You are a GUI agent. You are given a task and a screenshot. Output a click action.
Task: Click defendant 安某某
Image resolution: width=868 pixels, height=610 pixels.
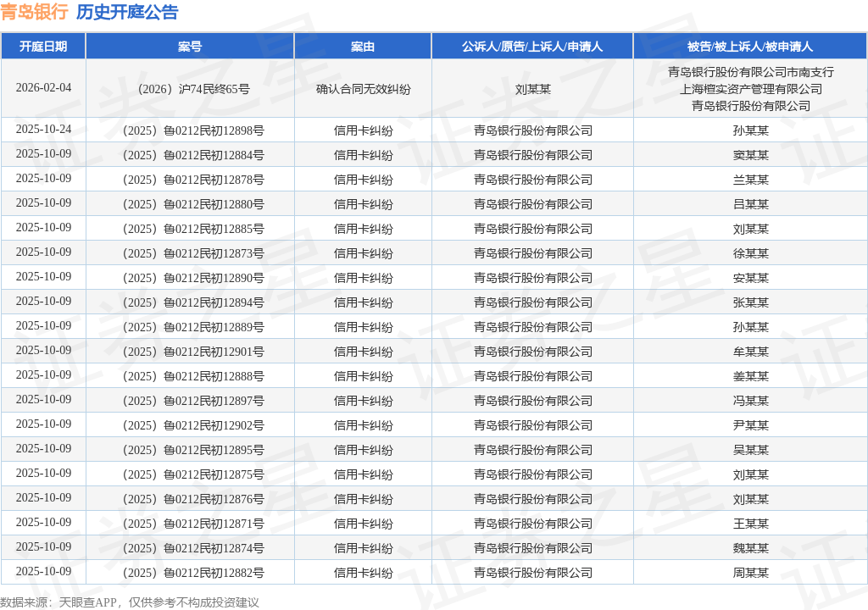[751, 278]
